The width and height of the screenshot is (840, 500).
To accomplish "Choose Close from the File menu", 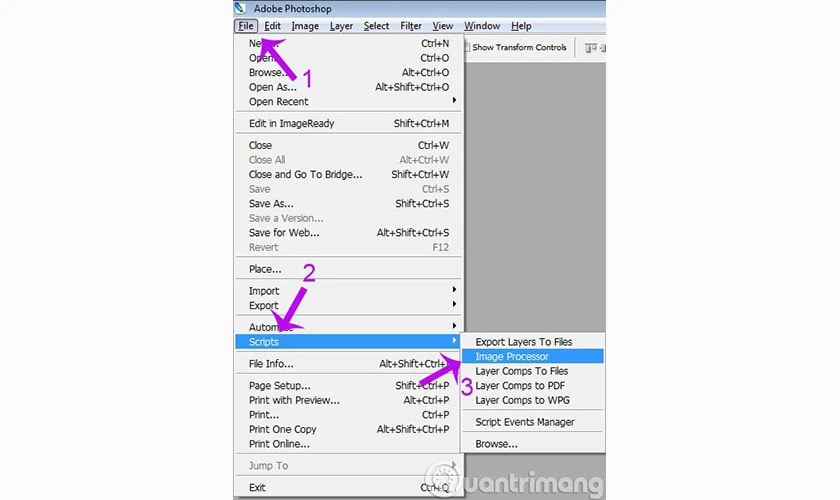I will (x=348, y=145).
